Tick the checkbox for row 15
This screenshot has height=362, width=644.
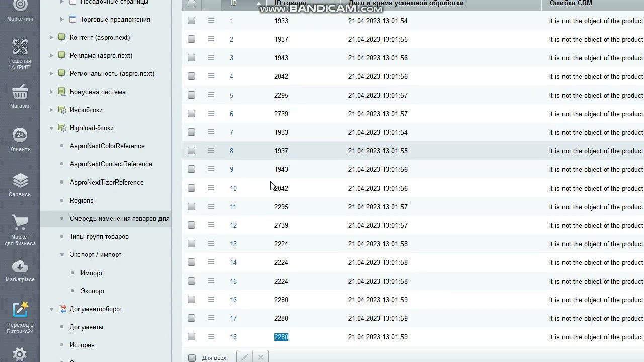coord(191,281)
